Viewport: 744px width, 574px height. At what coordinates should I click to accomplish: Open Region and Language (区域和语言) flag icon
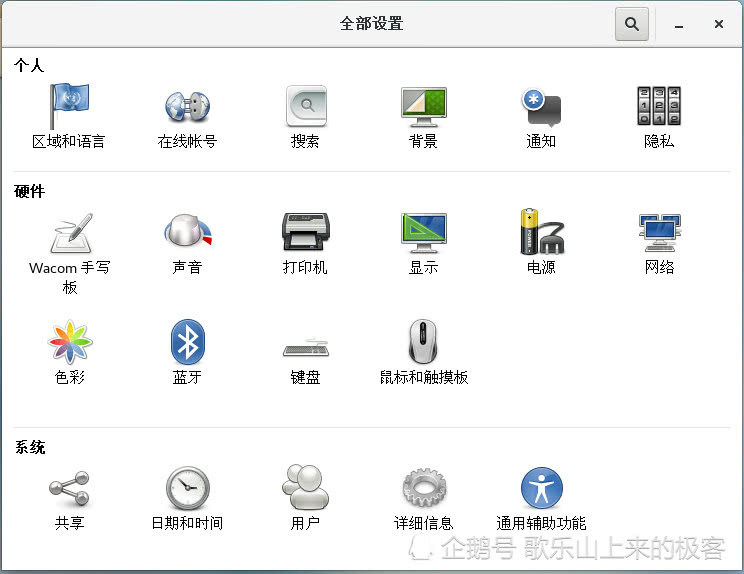[69, 105]
